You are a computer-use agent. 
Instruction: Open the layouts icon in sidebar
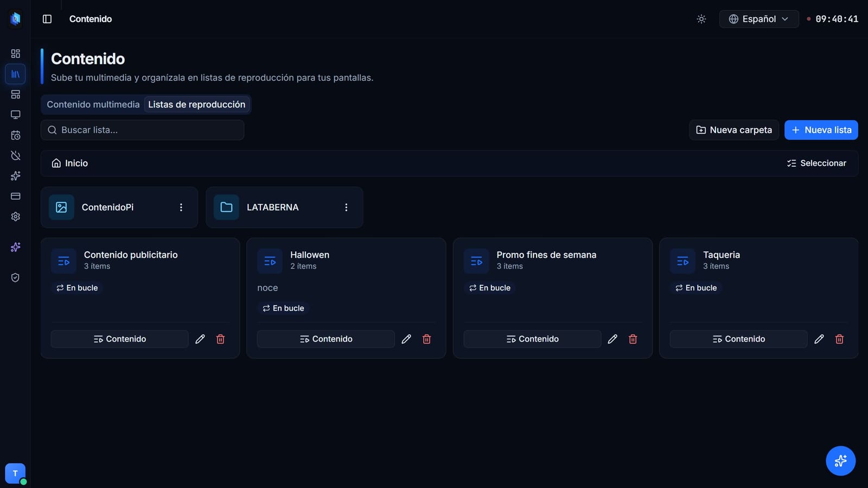pyautogui.click(x=15, y=94)
